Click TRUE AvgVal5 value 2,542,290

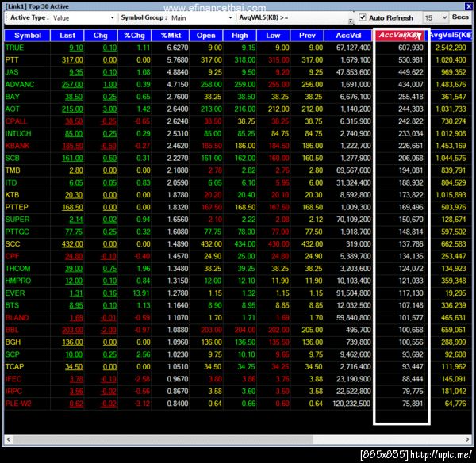[451, 48]
